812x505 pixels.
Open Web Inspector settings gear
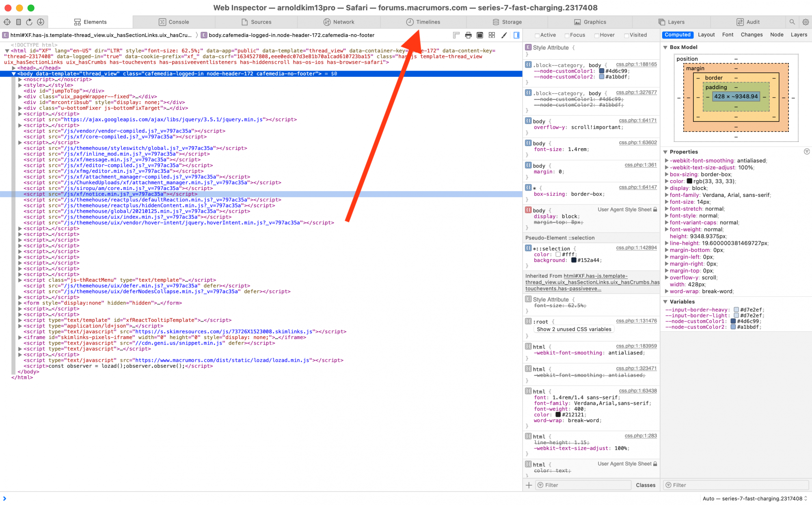(806, 22)
